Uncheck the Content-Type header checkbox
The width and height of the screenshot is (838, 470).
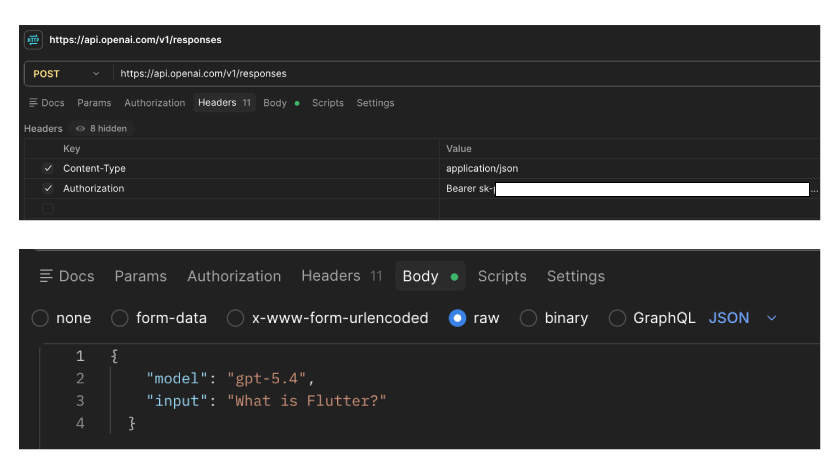tap(48, 168)
